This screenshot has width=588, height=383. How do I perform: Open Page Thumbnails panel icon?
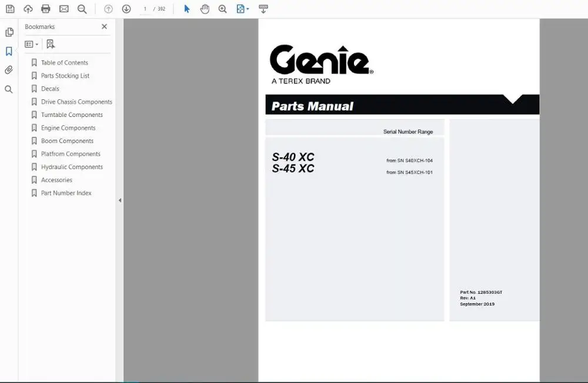click(9, 32)
